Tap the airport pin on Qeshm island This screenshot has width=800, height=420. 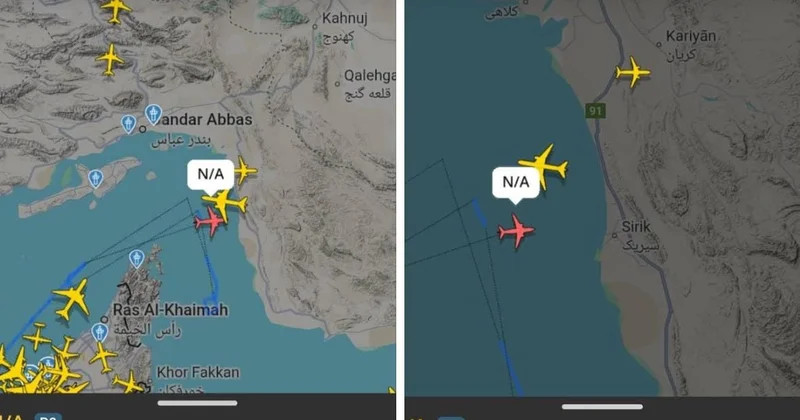click(x=95, y=179)
